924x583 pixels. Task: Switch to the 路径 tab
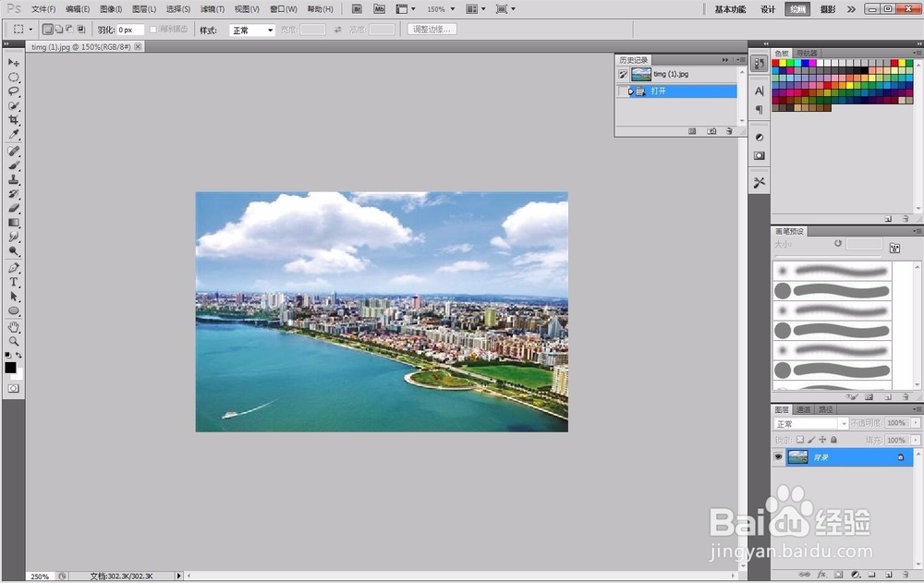click(x=825, y=409)
